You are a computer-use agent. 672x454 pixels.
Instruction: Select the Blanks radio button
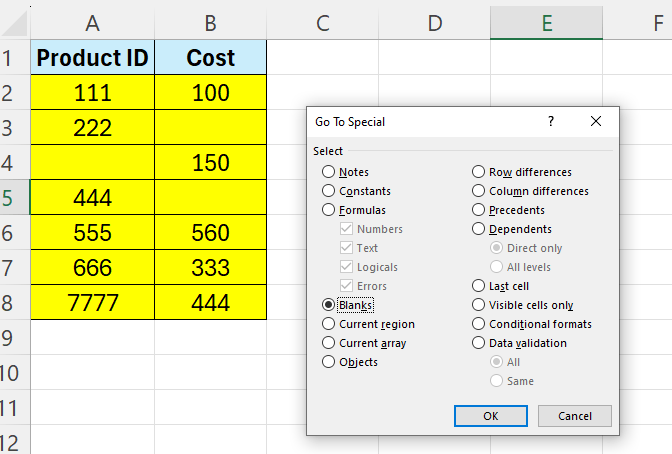pos(328,305)
